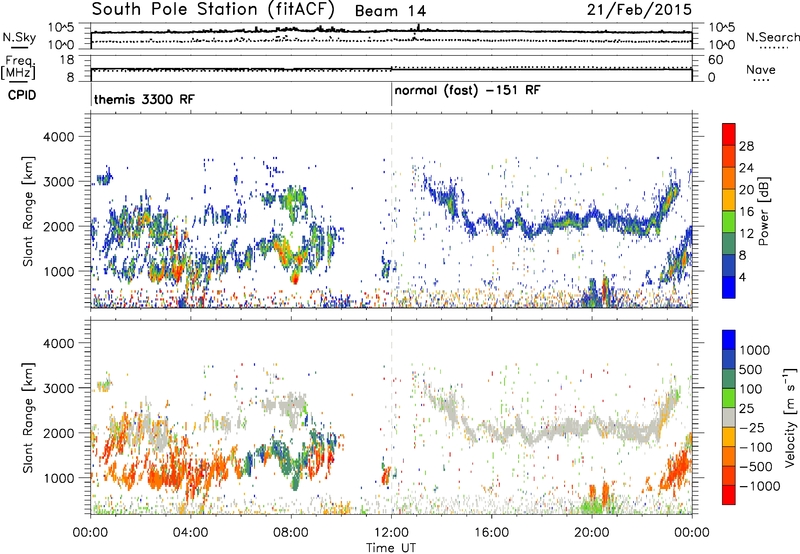800x554 pixels.
Task: Click the '60' Nave axis value
Action: point(715,60)
